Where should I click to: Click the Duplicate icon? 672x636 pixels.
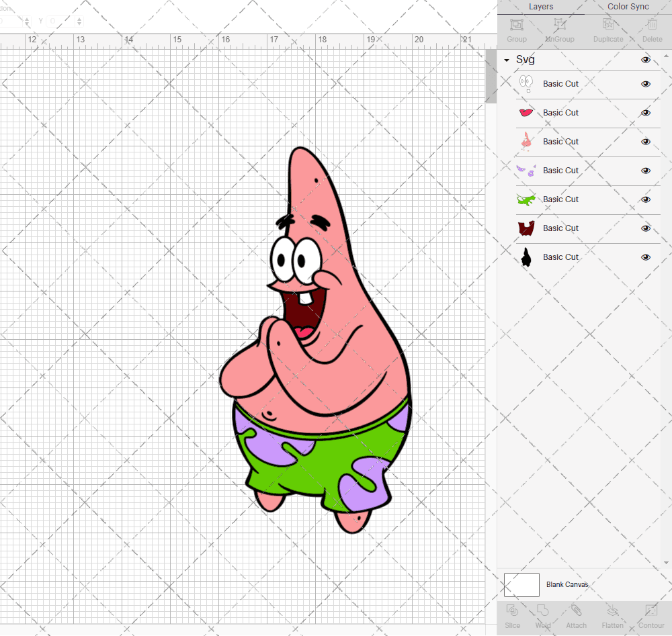[x=608, y=25]
